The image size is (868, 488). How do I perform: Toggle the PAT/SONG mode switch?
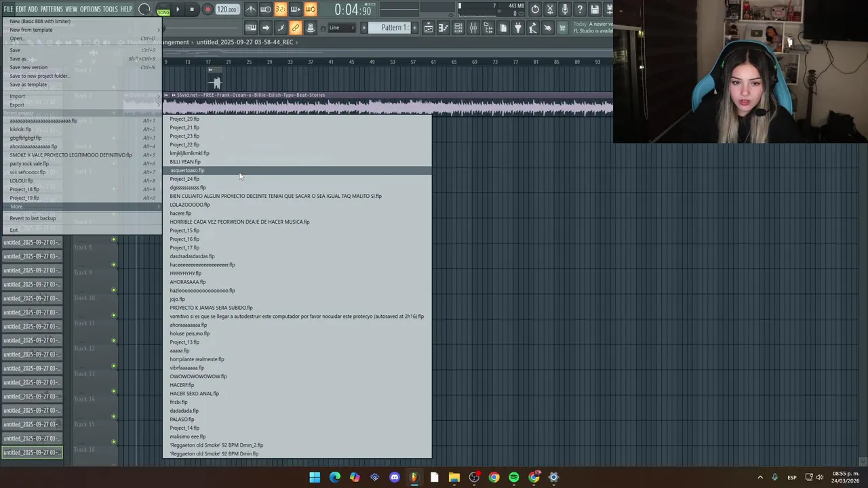163,9
